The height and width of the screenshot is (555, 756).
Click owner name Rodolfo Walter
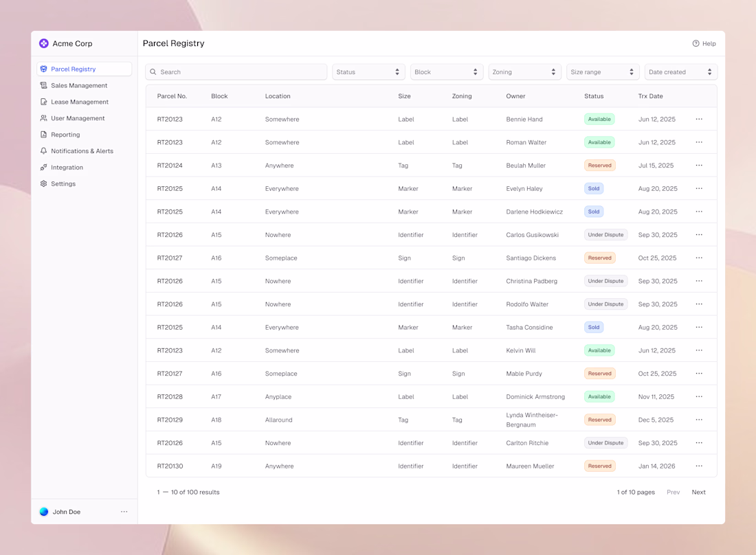[x=527, y=304]
